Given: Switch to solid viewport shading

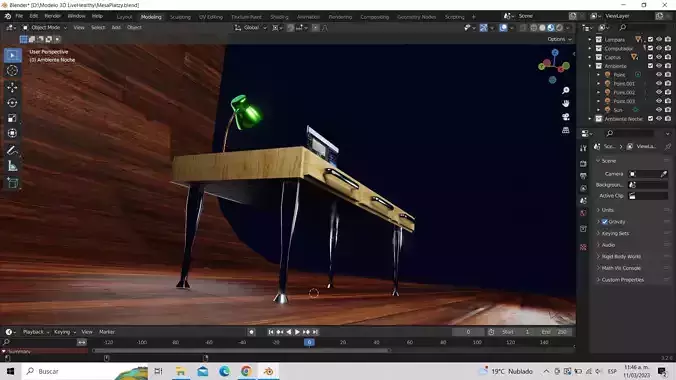Looking at the screenshot, I should (x=542, y=28).
